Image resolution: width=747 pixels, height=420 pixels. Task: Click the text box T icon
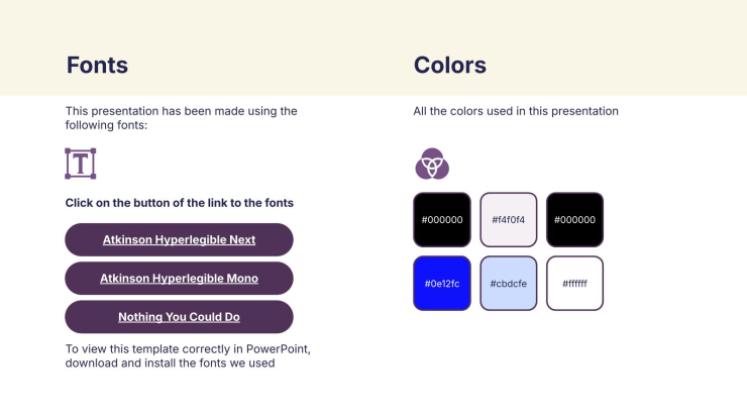coord(80,163)
